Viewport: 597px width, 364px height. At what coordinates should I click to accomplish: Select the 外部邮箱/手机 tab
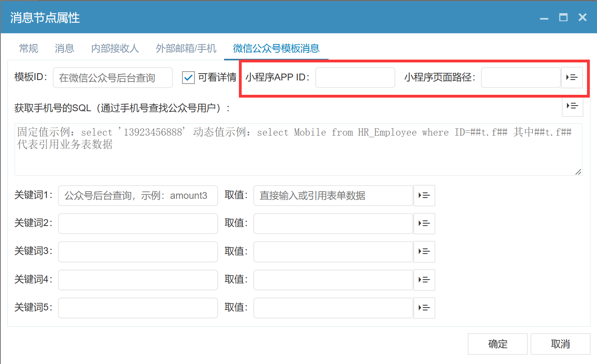tap(186, 48)
